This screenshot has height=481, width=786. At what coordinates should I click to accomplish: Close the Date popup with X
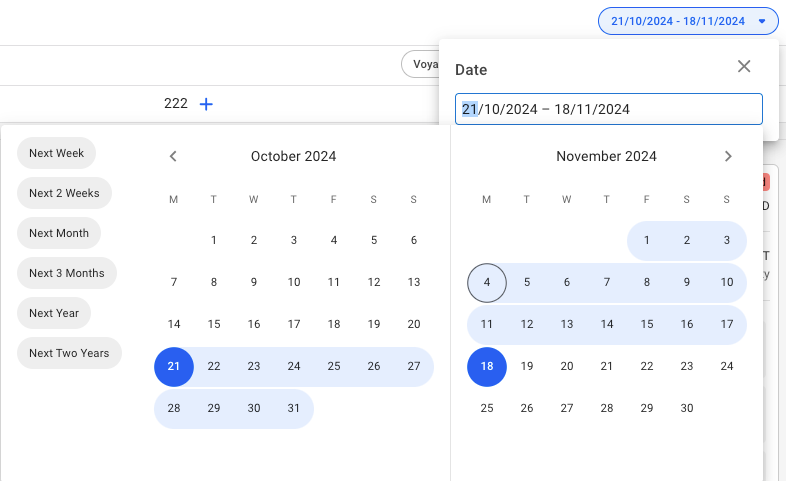tap(744, 67)
